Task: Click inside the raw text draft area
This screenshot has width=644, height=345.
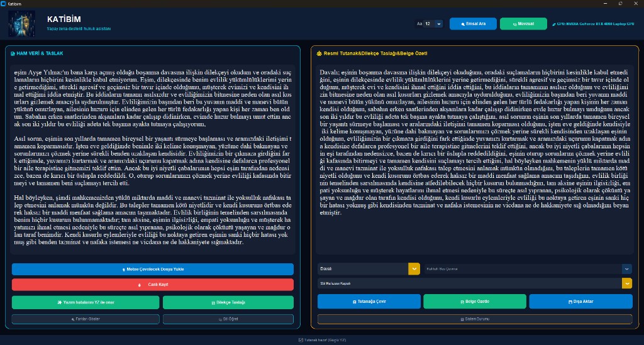Action: coord(152,158)
